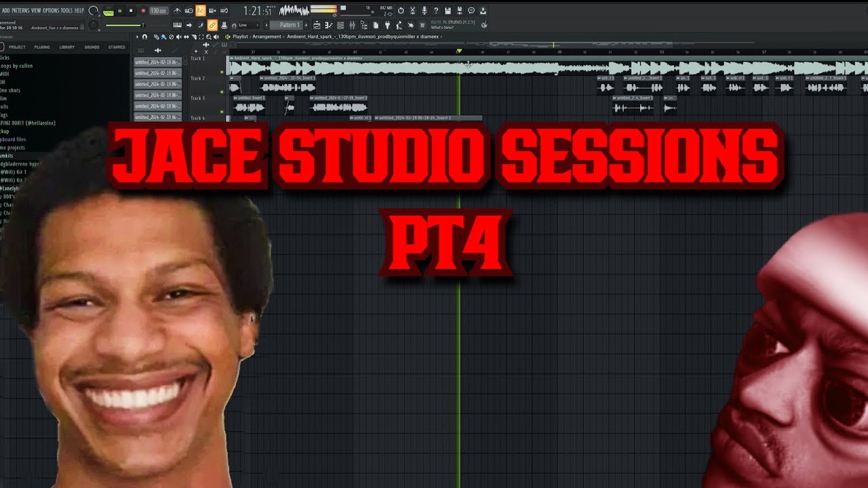Select the playlist Draw pencil tool
Screen dimensions: 868x488
coord(157,37)
